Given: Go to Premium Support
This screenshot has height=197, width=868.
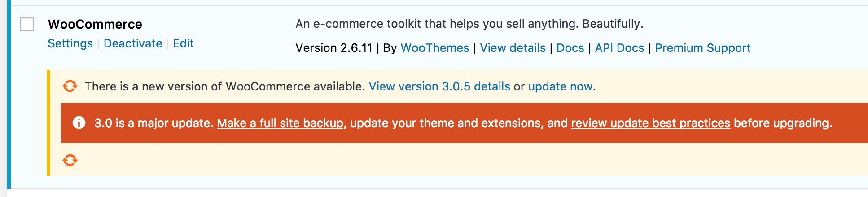Looking at the screenshot, I should [x=702, y=48].
